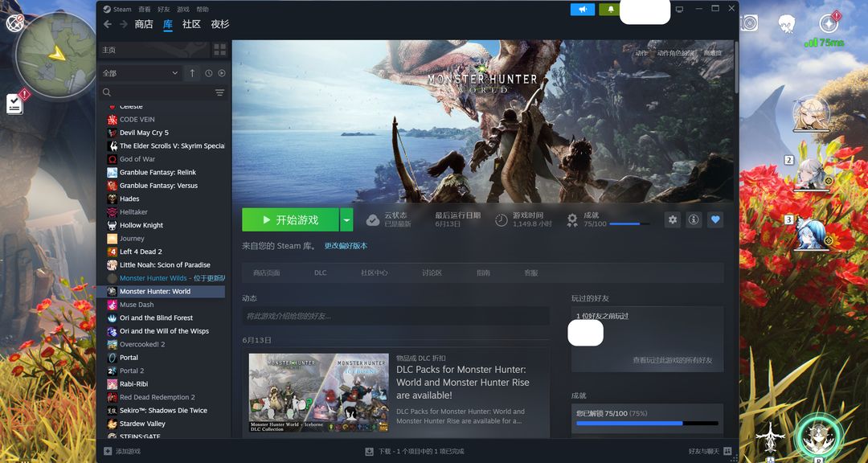Toggle favorite with the heart icon
This screenshot has width=868, height=463.
pos(715,220)
